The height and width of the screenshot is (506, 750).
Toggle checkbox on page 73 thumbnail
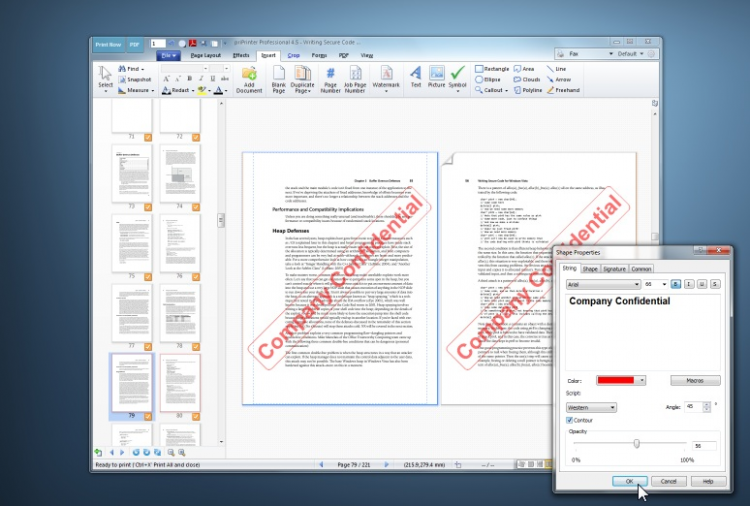(148, 207)
